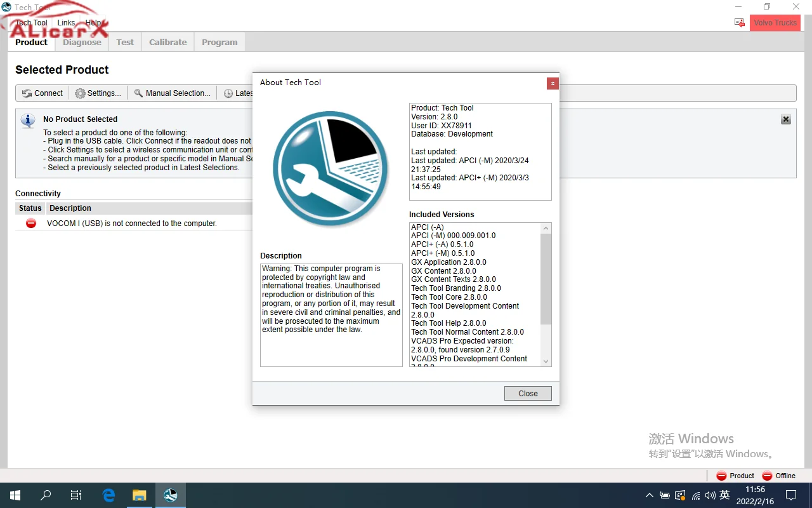This screenshot has width=812, height=508.
Task: Open the Help menu
Action: 93,23
